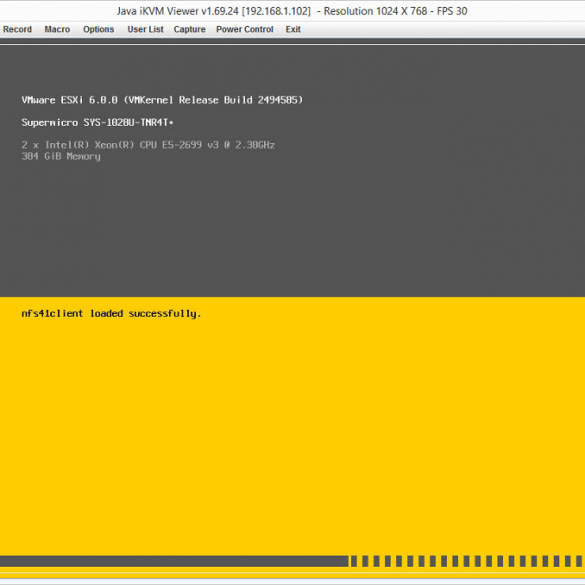Click the 'VMware ESXi 6.0.0' build line
The height and width of the screenshot is (585, 585).
162,100
